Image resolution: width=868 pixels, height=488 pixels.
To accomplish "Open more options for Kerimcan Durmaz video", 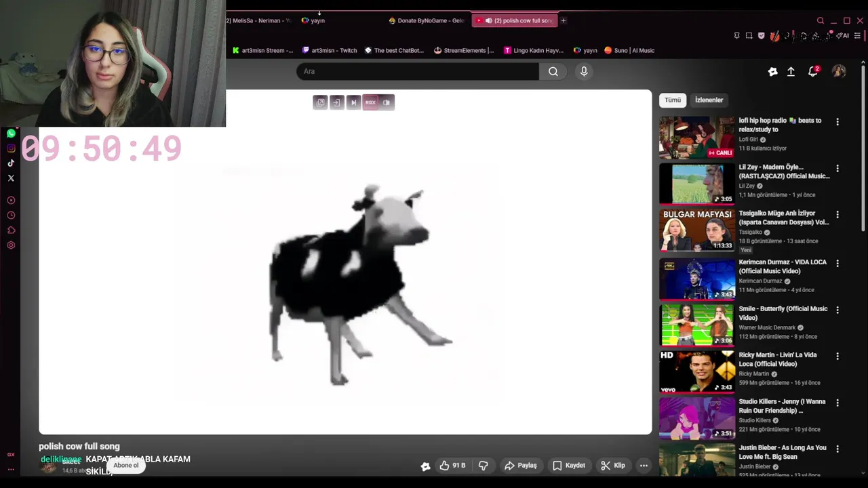I will click(x=837, y=264).
